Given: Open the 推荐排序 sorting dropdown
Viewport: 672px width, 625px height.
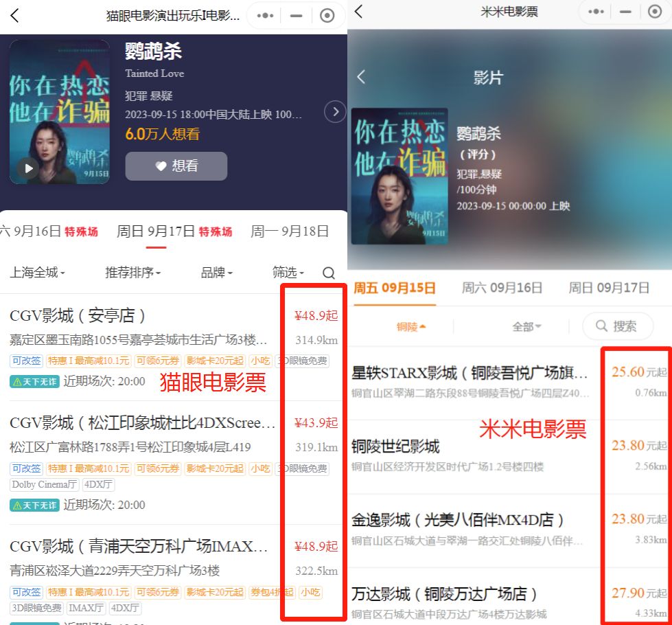Looking at the screenshot, I should pos(132,273).
